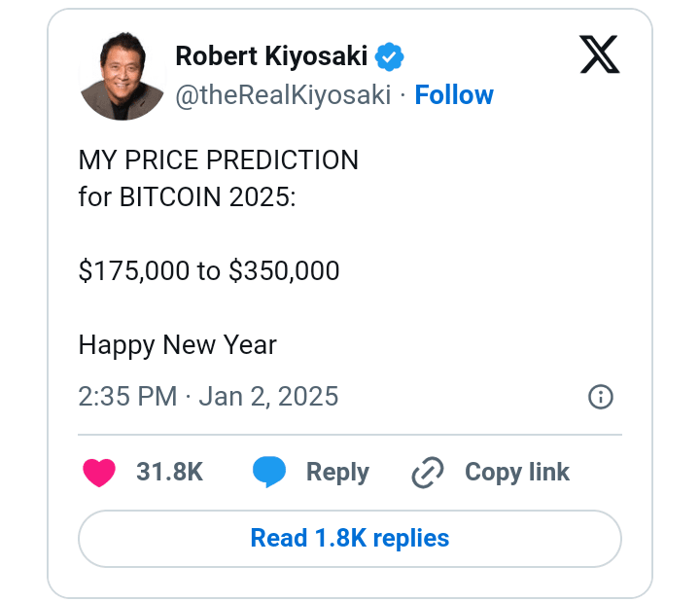700x602 pixels.
Task: Open Robert Kiyosaki's profile picture
Action: tap(122, 76)
